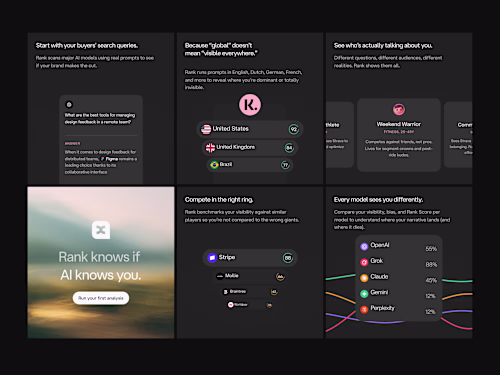Click the pink Klarna K logo
The image size is (500, 375).
pos(250,105)
